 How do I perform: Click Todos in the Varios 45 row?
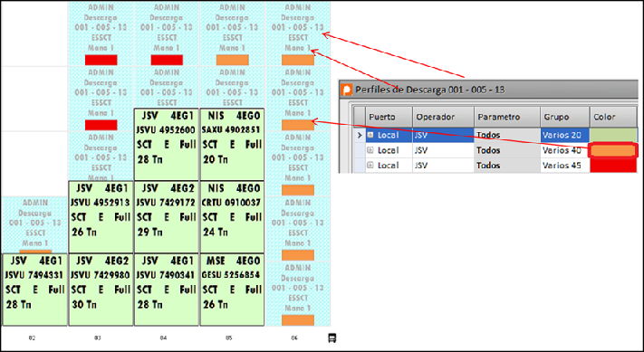click(507, 166)
